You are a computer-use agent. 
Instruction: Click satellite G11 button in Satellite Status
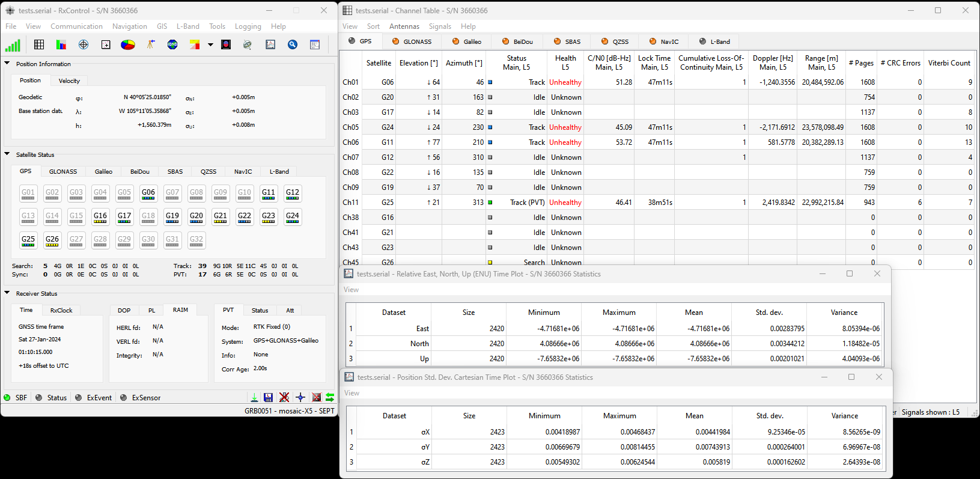(x=269, y=194)
